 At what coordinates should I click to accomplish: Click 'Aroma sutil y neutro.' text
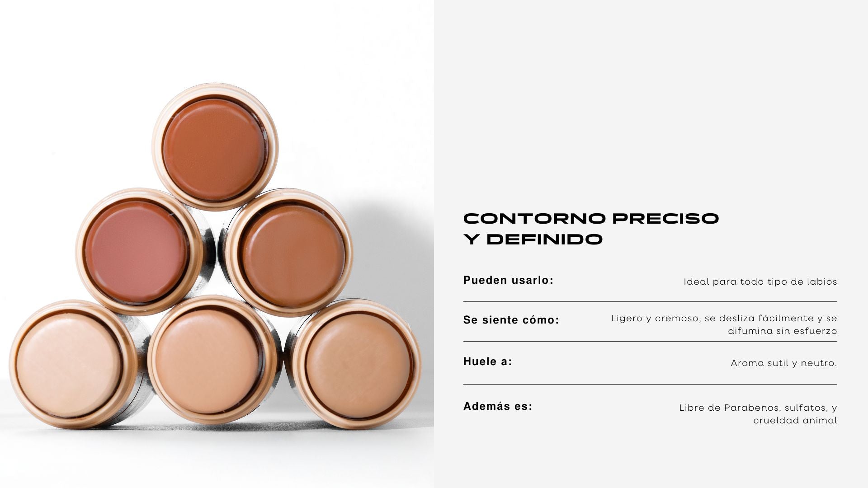point(784,363)
